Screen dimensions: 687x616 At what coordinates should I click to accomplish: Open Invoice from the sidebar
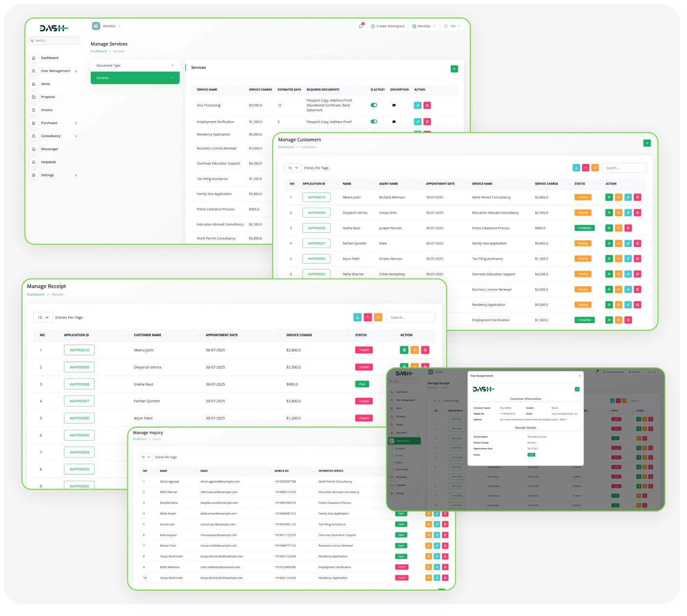tap(46, 110)
